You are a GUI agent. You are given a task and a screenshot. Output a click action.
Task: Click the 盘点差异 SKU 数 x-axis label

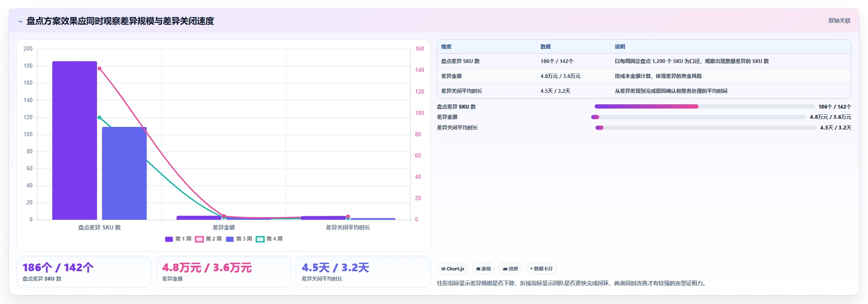coord(99,227)
